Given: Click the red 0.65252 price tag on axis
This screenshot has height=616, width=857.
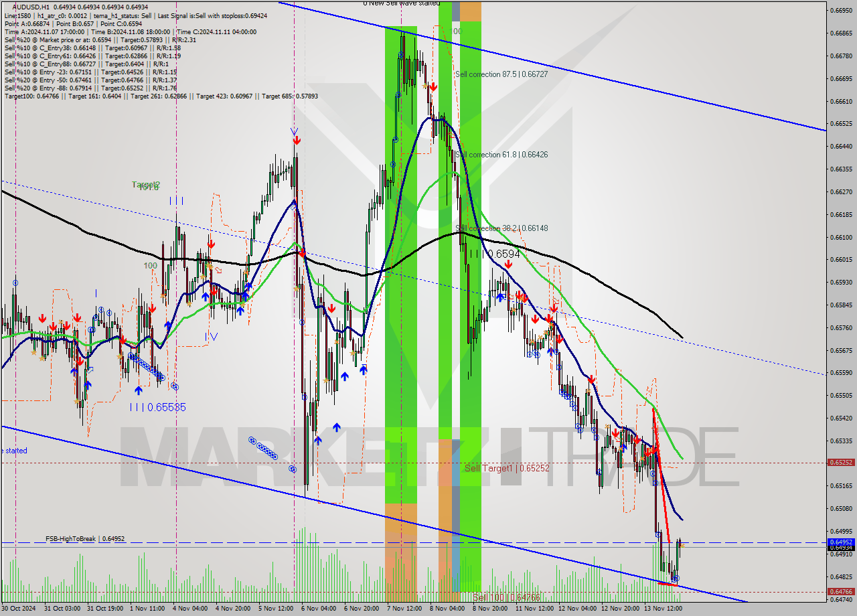Looking at the screenshot, I should (x=840, y=462).
